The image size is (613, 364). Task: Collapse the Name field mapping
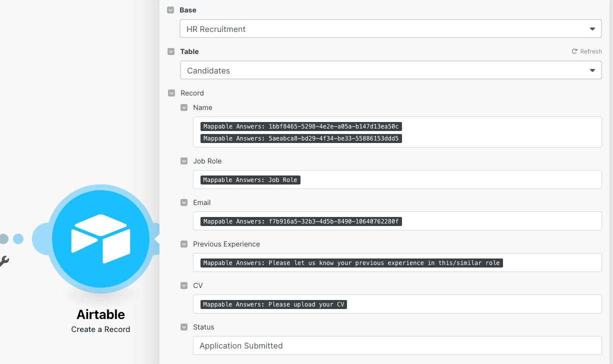click(x=183, y=107)
